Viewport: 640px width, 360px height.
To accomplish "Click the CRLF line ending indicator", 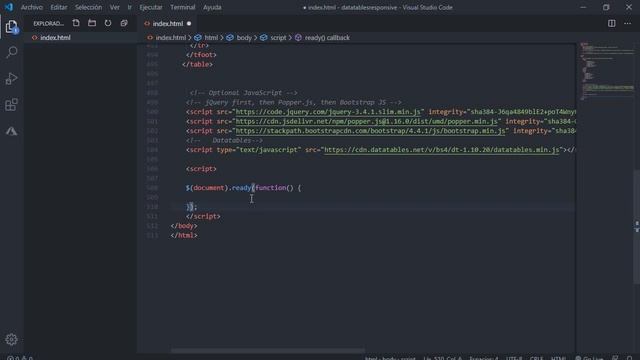I will [x=536, y=358].
